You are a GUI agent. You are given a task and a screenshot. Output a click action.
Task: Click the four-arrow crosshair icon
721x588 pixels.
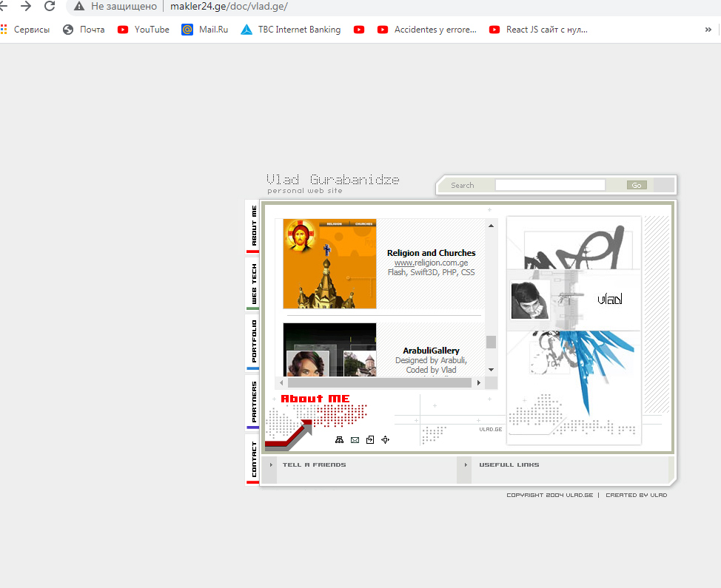(385, 440)
